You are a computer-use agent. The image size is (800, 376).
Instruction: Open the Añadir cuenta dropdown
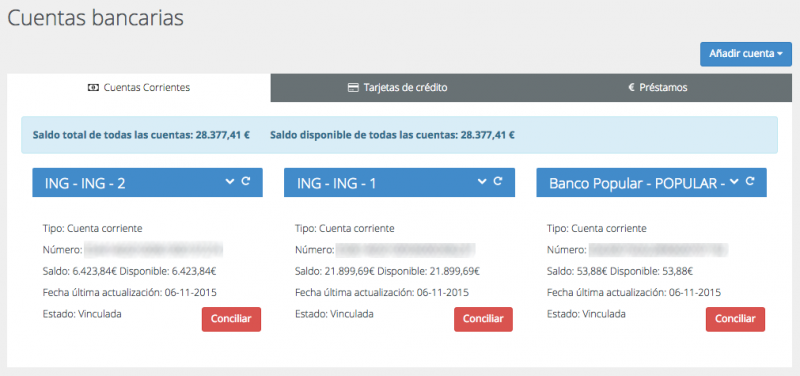[x=746, y=54]
